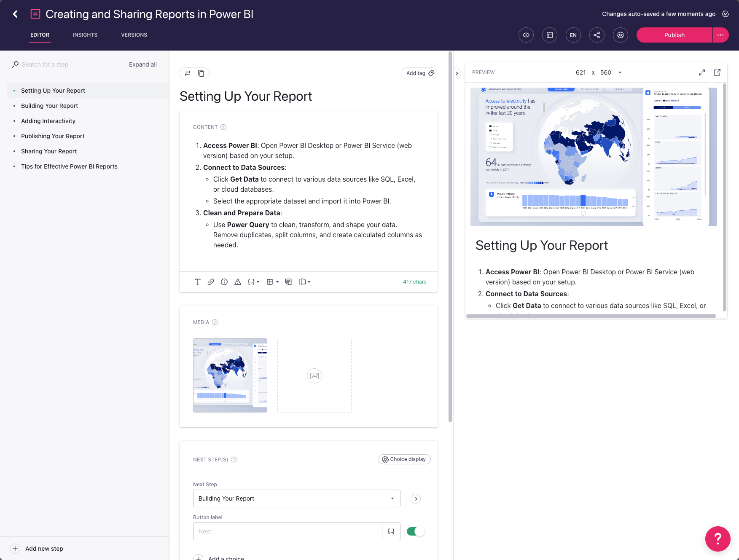This screenshot has height=560, width=739.
Task: Click the MEDIA help question icon
Action: (x=215, y=322)
